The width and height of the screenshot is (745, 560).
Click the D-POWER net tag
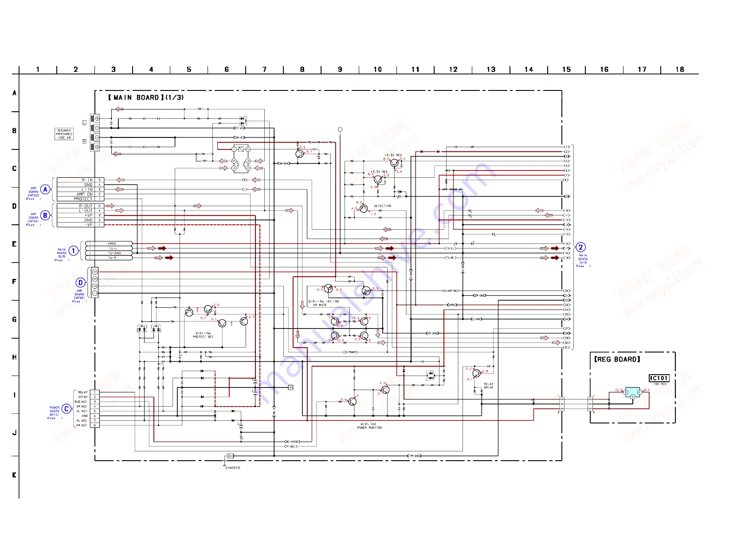350,352
